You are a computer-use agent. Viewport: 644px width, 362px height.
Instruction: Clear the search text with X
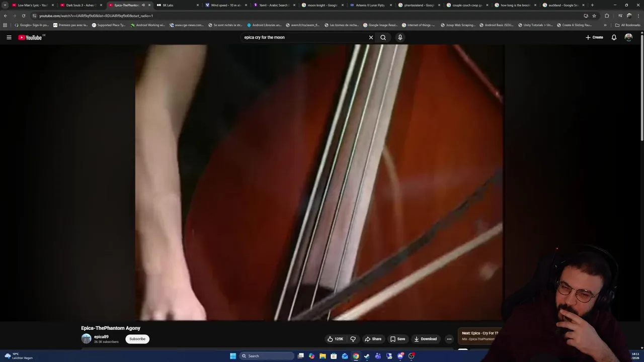[371, 37]
